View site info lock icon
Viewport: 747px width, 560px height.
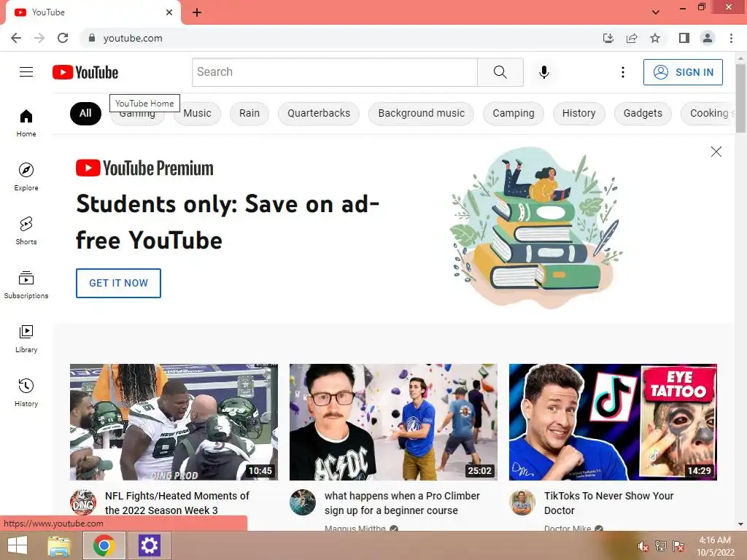[x=92, y=38]
